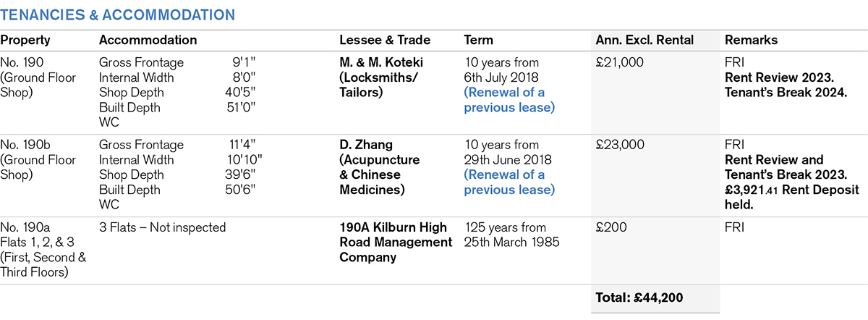Open D. Zhang's 'Renewal of a previous lease' link
Screen dimensions: 868x320
tap(509, 182)
